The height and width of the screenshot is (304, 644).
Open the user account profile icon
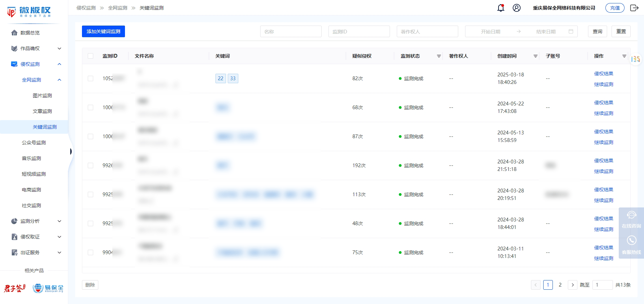[x=517, y=8]
